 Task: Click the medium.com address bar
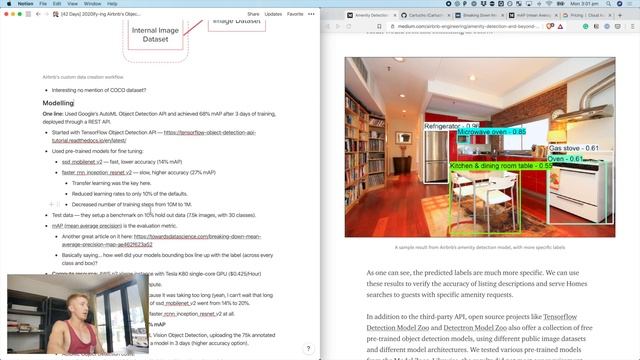(x=467, y=27)
